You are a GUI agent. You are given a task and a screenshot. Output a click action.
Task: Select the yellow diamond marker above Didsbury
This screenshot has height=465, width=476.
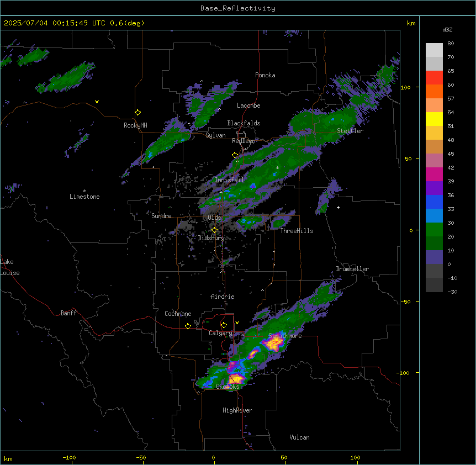pos(214,230)
